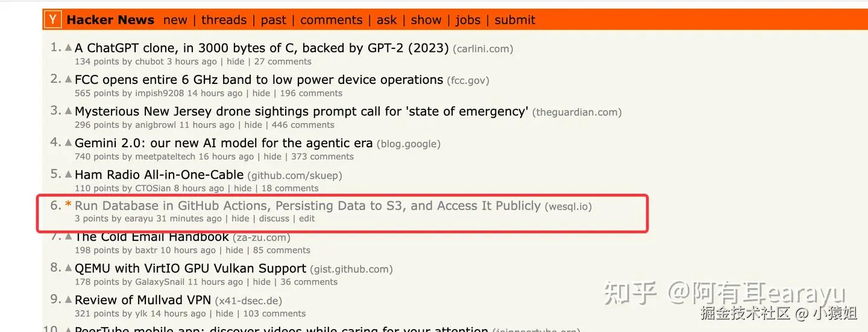Viewport: 868px width, 332px height.
Task: Open the 'past' stories page
Action: pyautogui.click(x=273, y=20)
